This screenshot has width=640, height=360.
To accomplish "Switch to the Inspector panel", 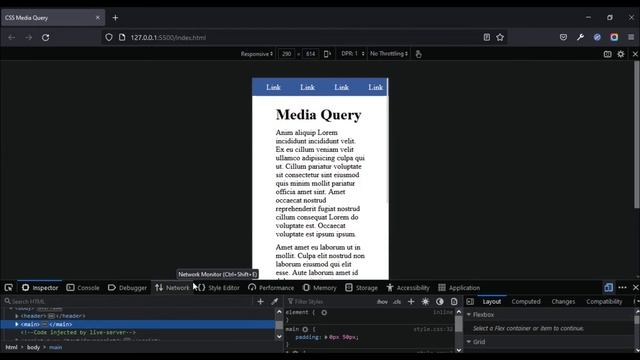I will coord(40,288).
